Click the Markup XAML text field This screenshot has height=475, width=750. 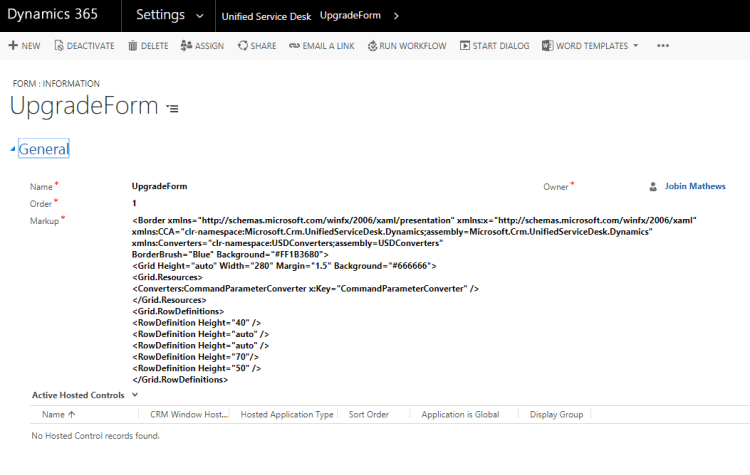click(414, 300)
